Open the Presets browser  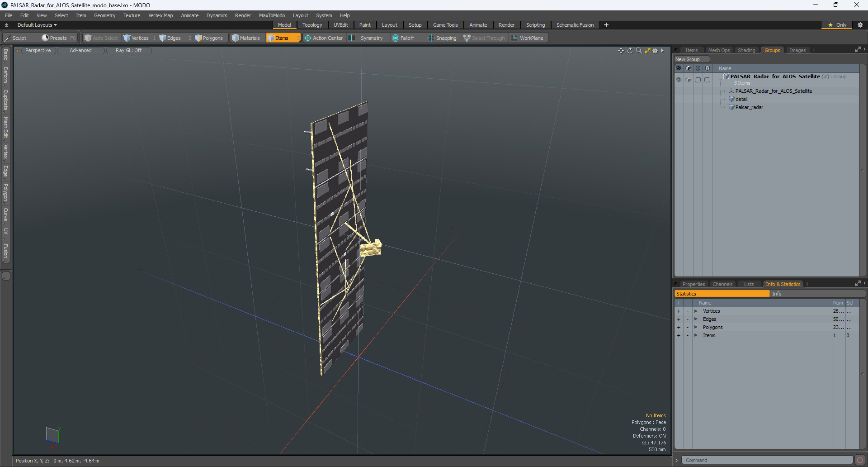(58, 38)
